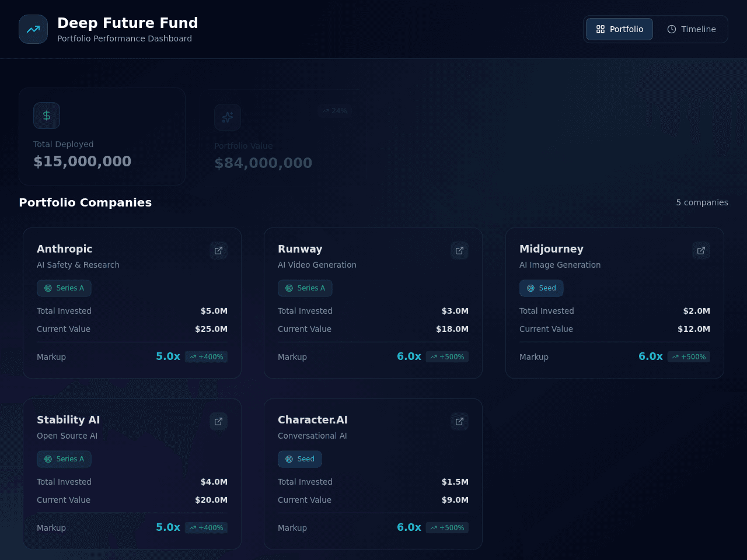Open Stability AI external link icon

(x=219, y=421)
